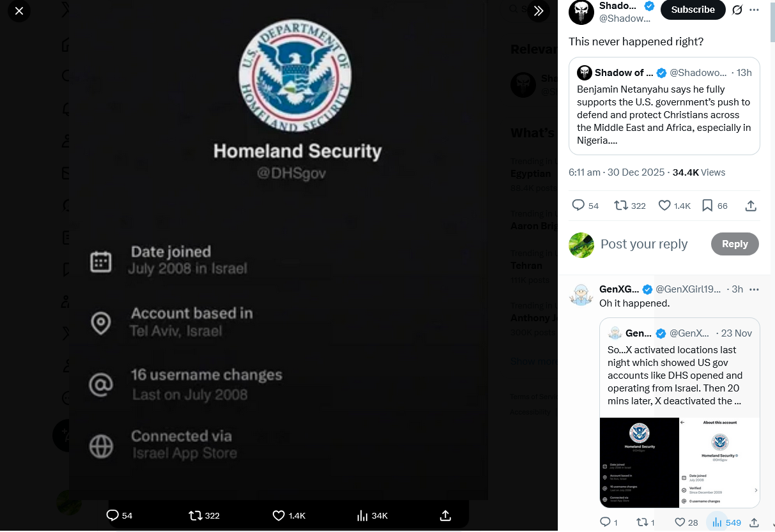The width and height of the screenshot is (775, 532).
Task: Open the post's more options menu
Action: (754, 10)
